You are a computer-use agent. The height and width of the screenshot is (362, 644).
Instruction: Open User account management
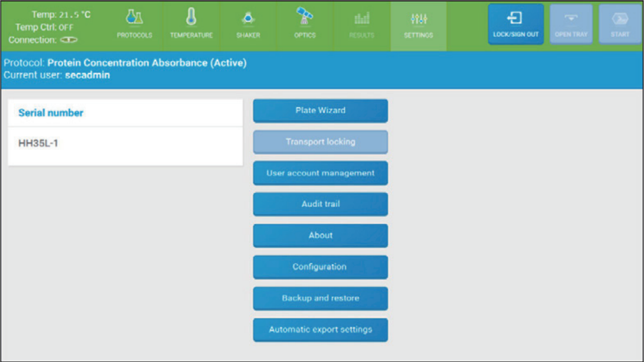pyautogui.click(x=320, y=173)
